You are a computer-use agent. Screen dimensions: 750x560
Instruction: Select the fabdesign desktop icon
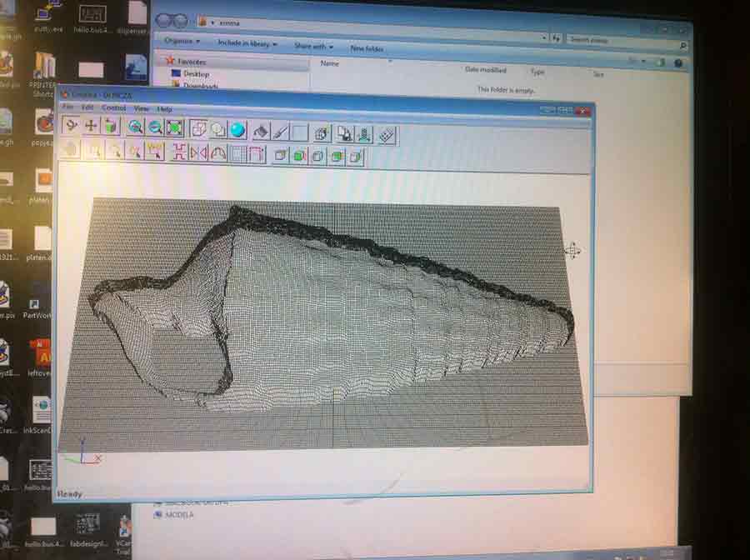pyautogui.click(x=88, y=530)
